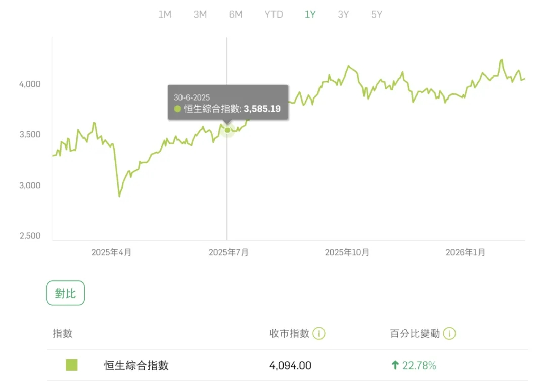Image resolution: width=546 pixels, height=392 pixels.
Task: Choose the 6M chart period
Action: click(x=236, y=15)
